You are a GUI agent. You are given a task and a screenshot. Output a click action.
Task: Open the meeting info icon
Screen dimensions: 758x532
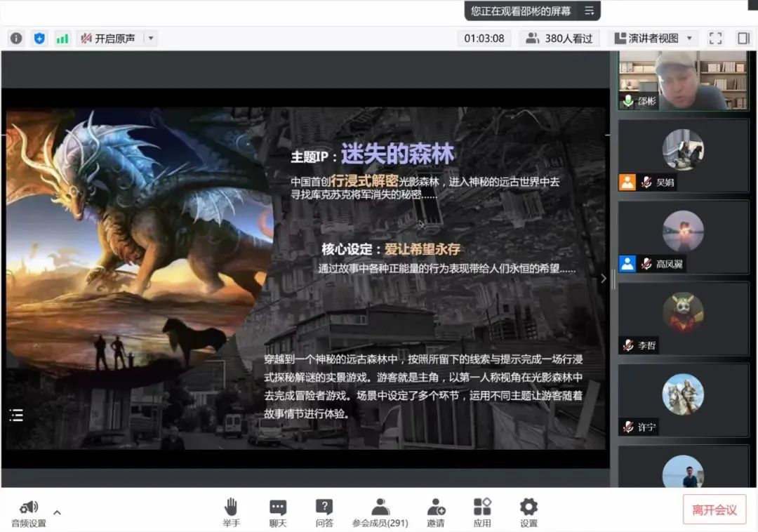(16, 39)
